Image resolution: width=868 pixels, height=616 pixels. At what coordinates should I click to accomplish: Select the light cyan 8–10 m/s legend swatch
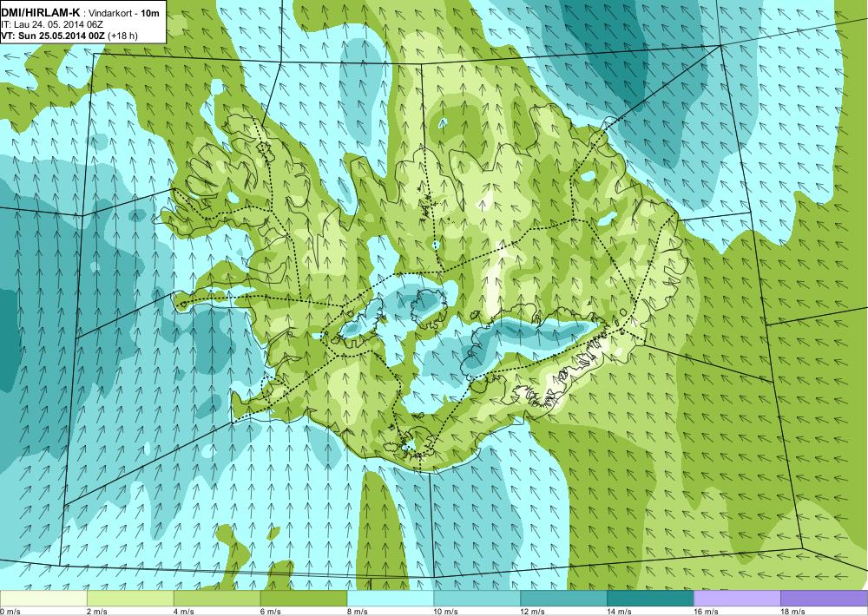point(391,599)
